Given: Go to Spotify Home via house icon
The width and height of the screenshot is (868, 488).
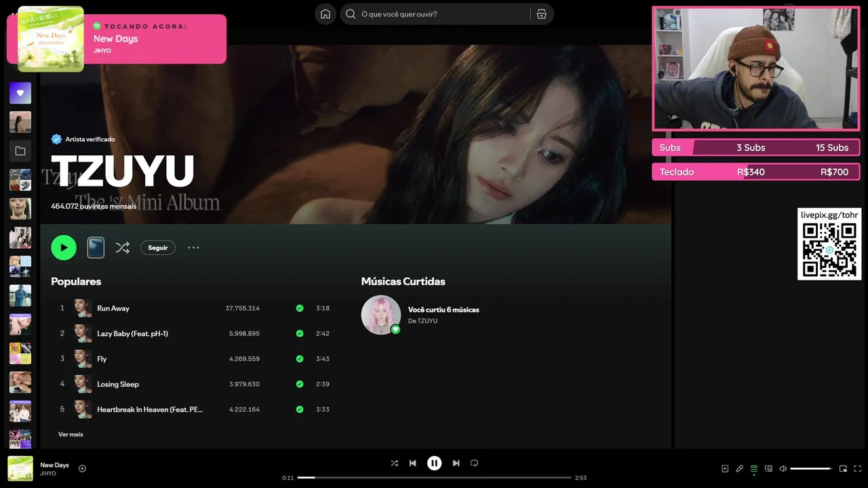Looking at the screenshot, I should (x=325, y=14).
